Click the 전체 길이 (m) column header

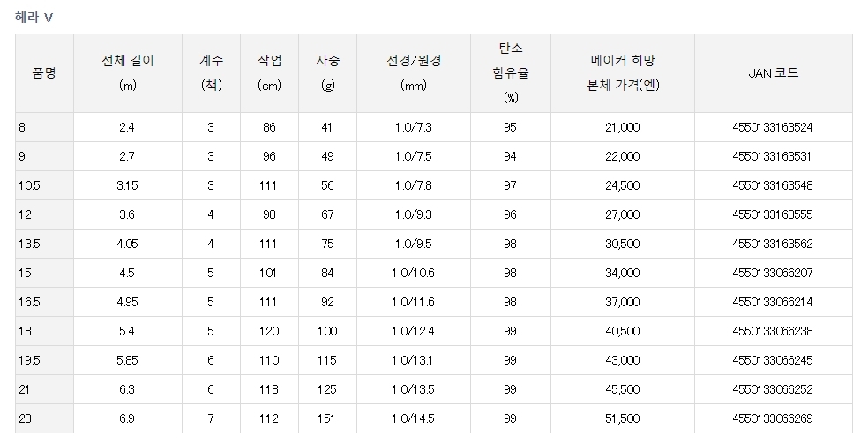click(x=127, y=73)
